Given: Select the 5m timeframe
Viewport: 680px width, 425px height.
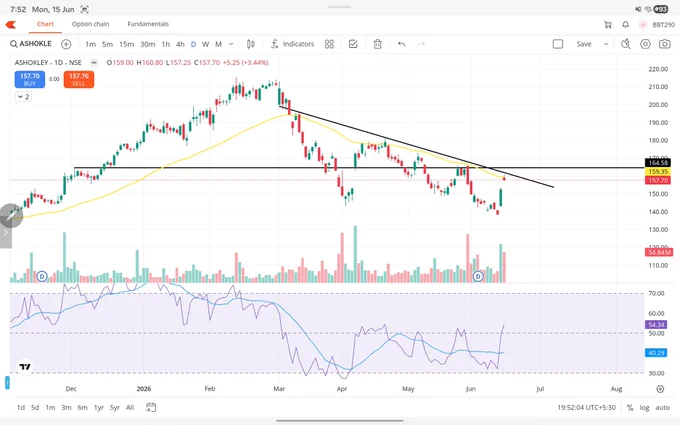Looking at the screenshot, I should click(x=107, y=44).
